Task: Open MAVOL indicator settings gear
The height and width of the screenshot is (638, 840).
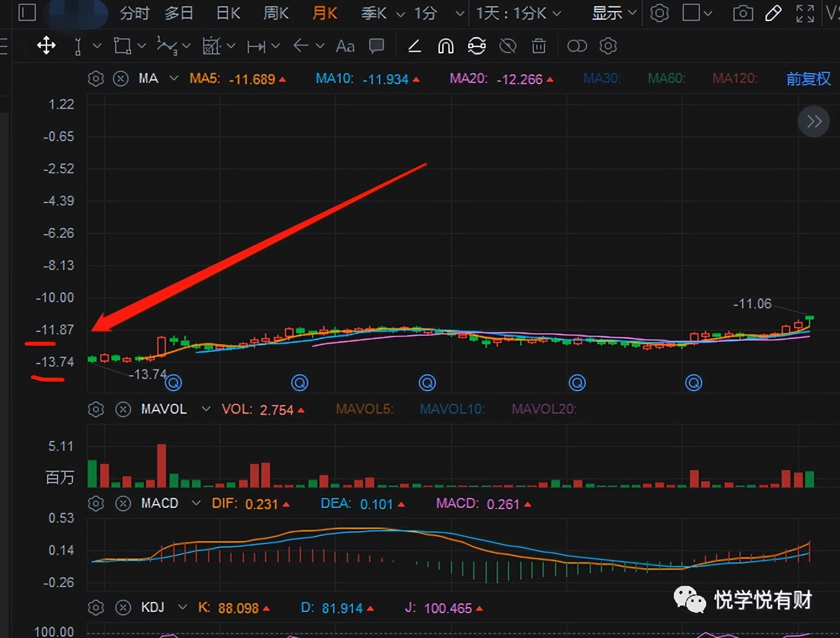Action: pos(96,409)
